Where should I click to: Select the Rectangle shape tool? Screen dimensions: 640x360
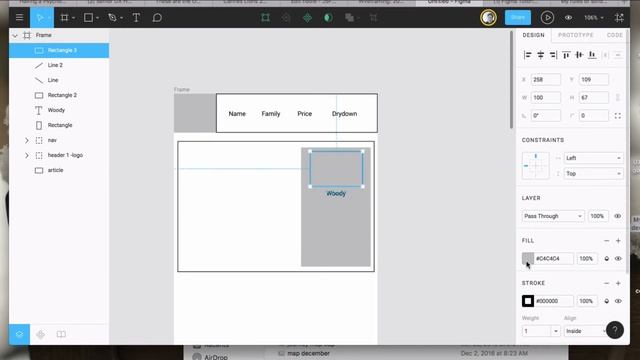click(x=88, y=18)
